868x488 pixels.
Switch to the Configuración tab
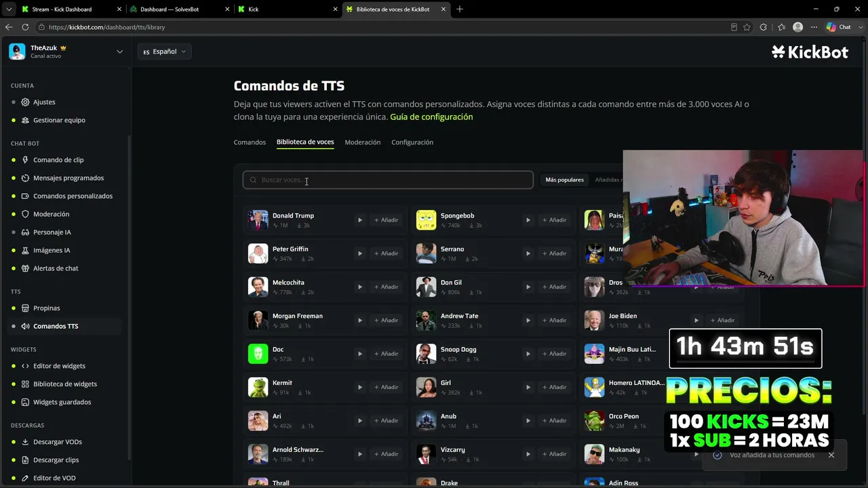pyautogui.click(x=412, y=142)
